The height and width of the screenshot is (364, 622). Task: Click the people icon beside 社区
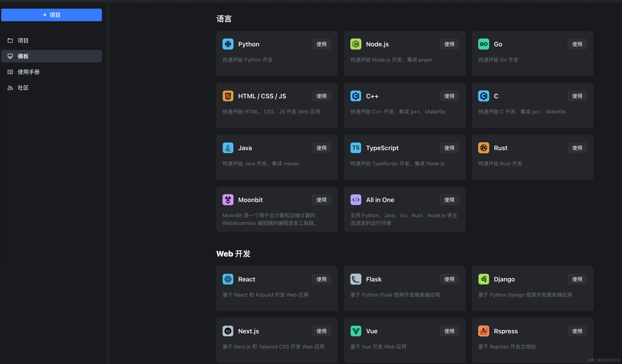[x=10, y=88]
